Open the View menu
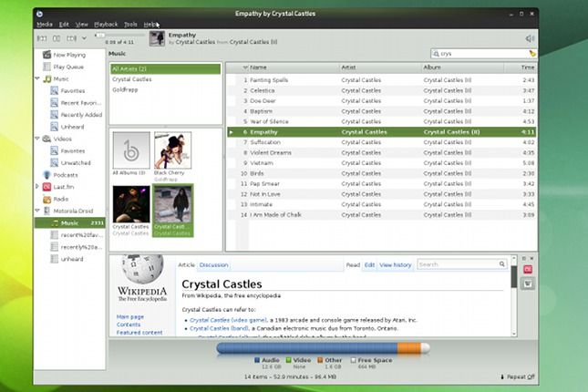Image resolution: width=588 pixels, height=392 pixels. (x=81, y=25)
